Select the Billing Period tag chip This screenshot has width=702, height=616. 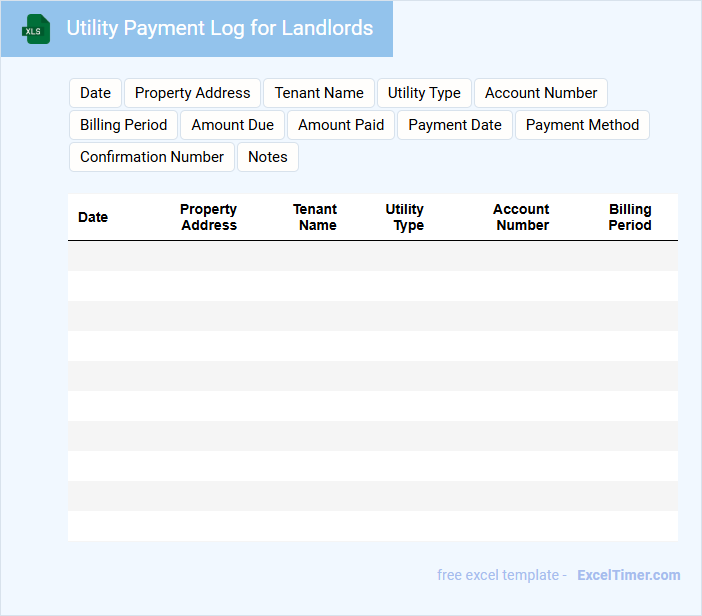click(124, 125)
